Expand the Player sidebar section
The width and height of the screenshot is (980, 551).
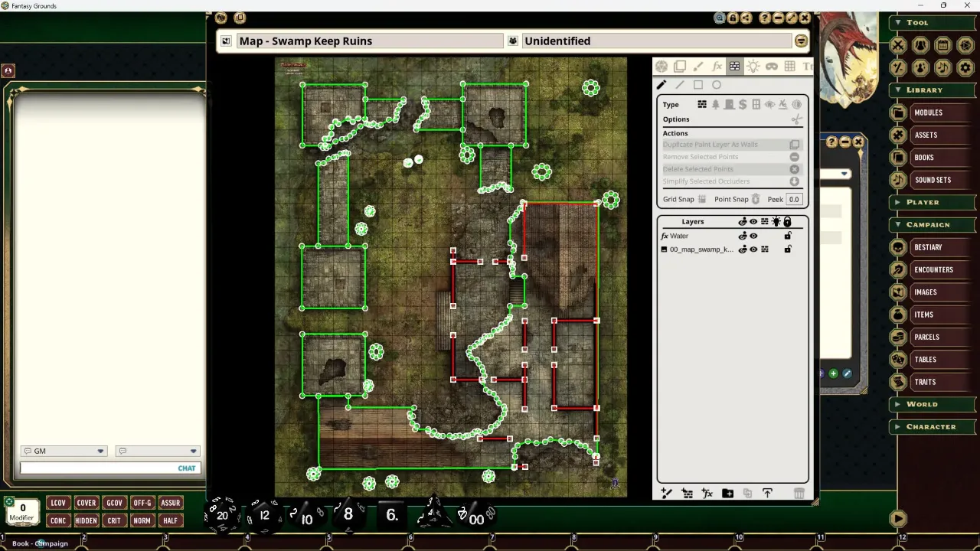(931, 202)
